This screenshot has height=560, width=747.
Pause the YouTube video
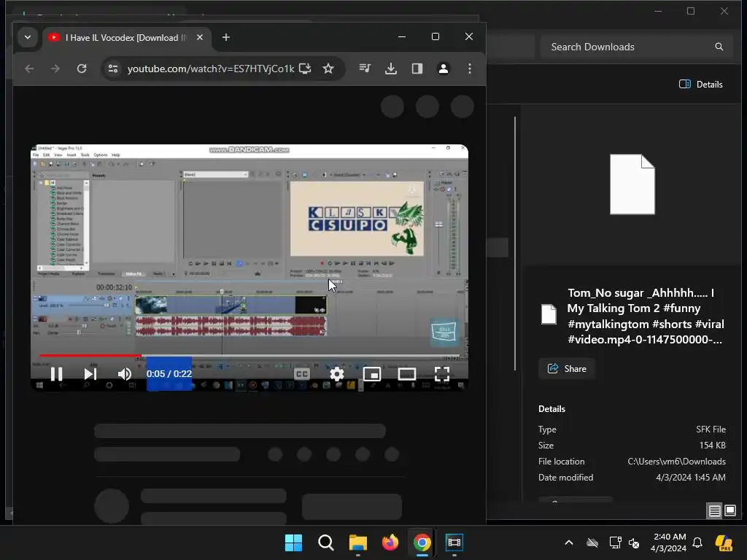pos(56,374)
